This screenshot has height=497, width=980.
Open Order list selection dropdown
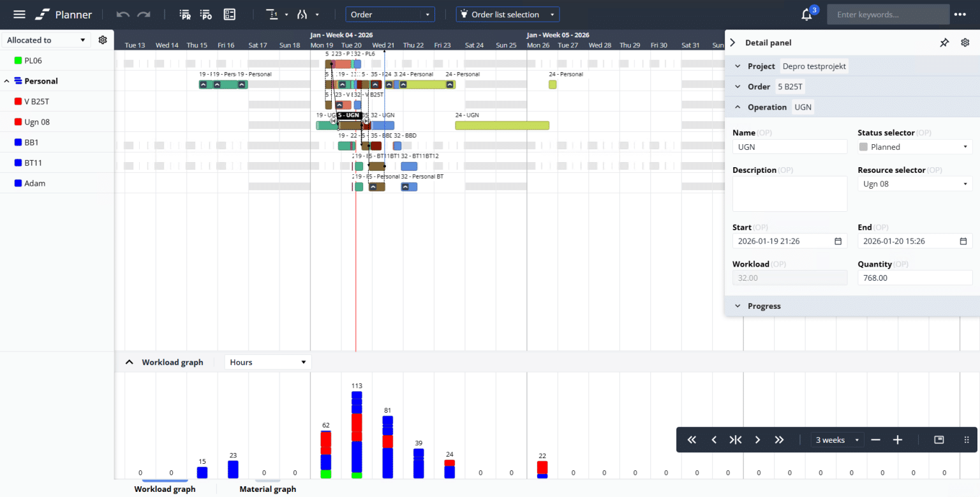click(x=507, y=14)
